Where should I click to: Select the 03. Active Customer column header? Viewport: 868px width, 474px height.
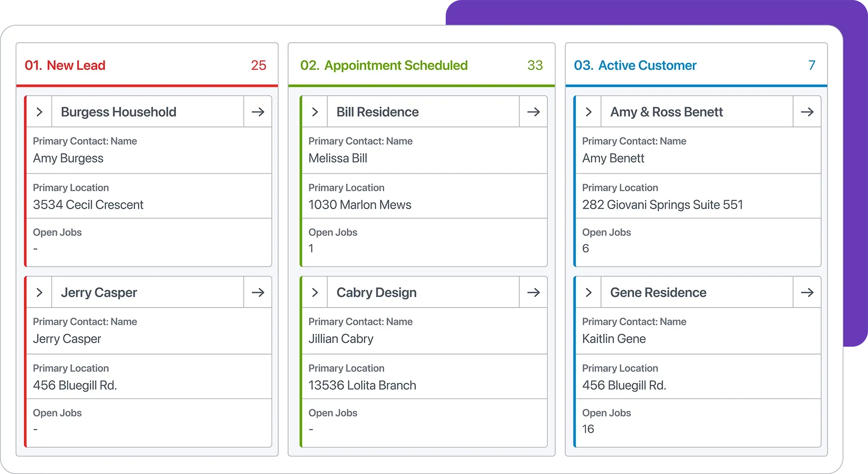pyautogui.click(x=635, y=65)
